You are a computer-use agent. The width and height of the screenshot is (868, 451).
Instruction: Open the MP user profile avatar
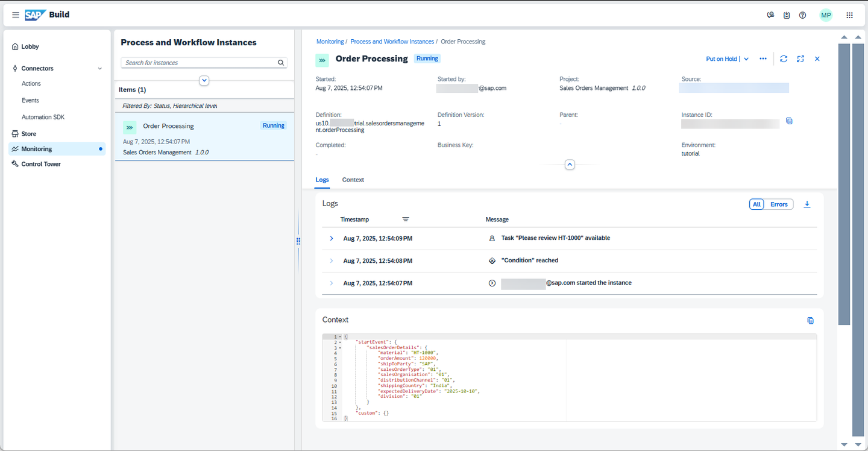(826, 15)
